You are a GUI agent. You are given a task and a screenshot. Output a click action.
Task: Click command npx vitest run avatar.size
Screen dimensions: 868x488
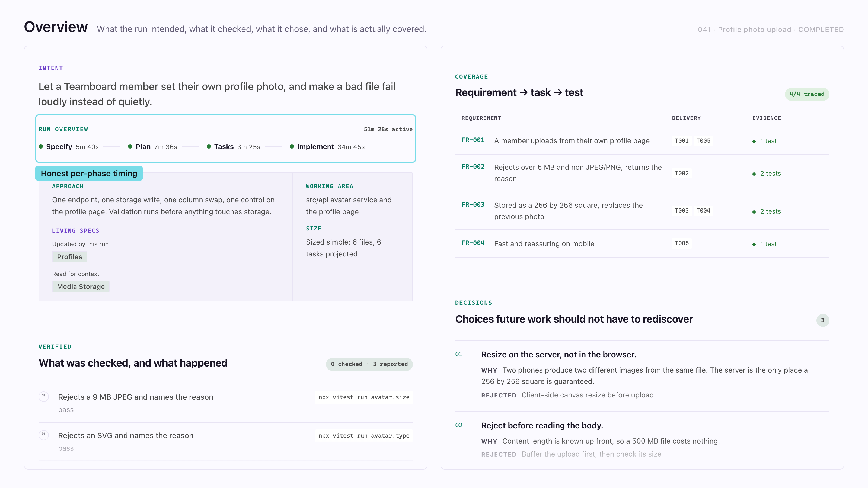364,397
